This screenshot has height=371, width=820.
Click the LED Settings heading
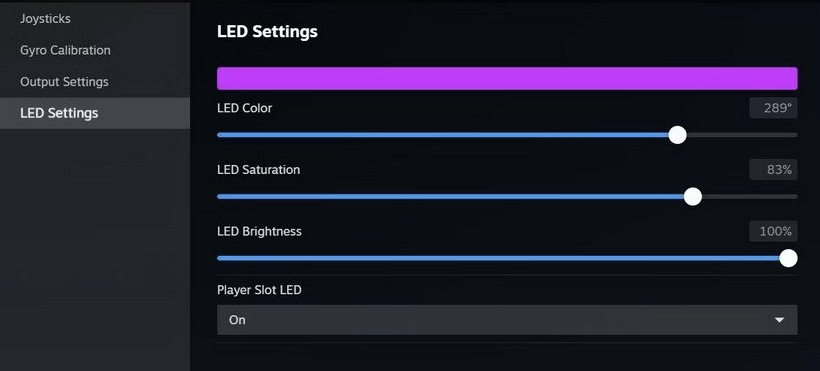point(267,31)
